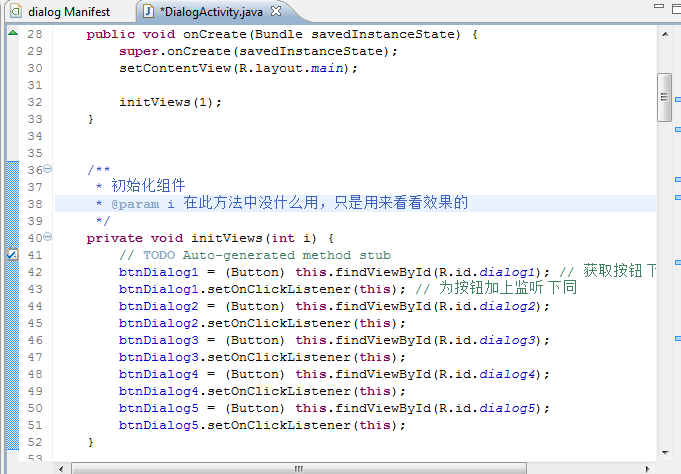Click "dialog3" identifier on line 46
681x474 pixels.
click(507, 340)
